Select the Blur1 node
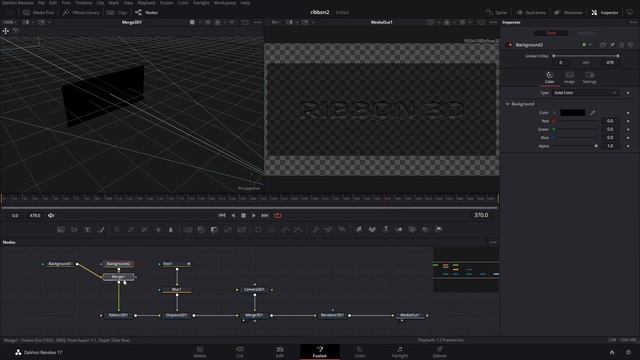The width and height of the screenshot is (640, 360). click(x=177, y=290)
